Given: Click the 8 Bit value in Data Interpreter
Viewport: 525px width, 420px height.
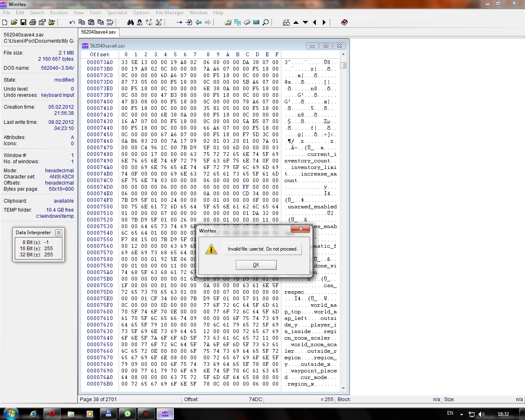Looking at the screenshot, I should [x=47, y=242].
